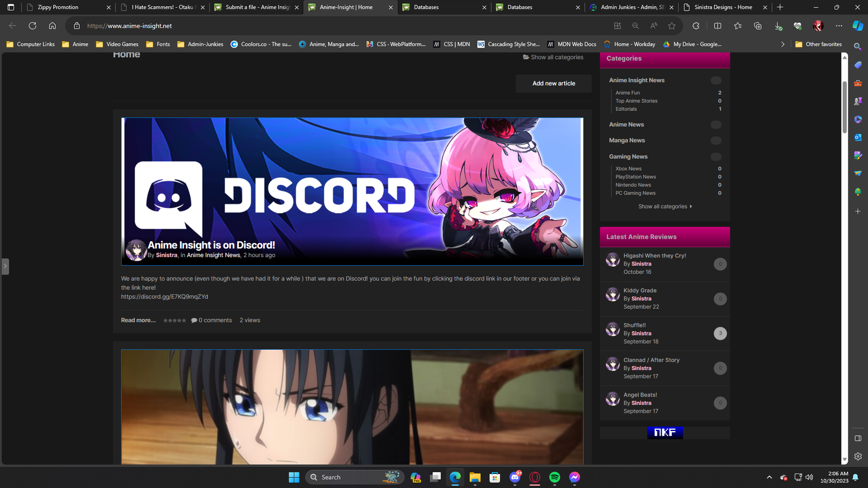
Task: Toggle the Gaming News category pill
Action: click(x=716, y=157)
